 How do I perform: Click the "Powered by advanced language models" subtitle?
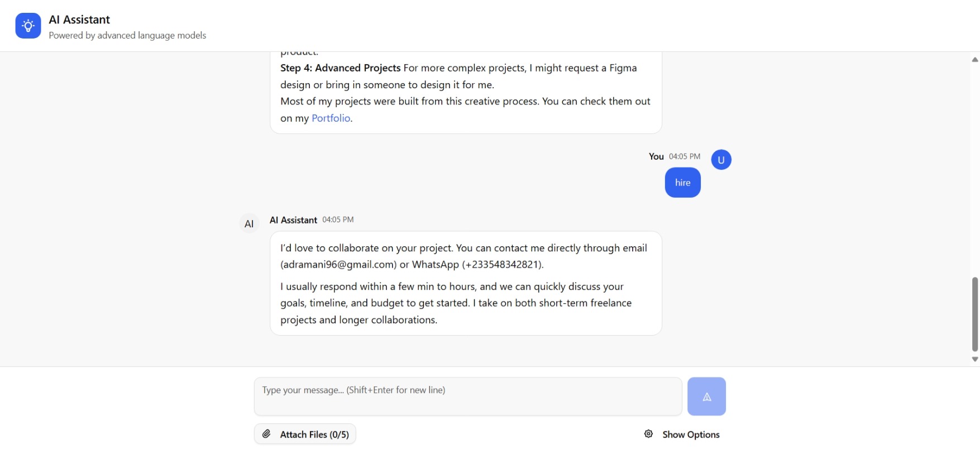127,35
